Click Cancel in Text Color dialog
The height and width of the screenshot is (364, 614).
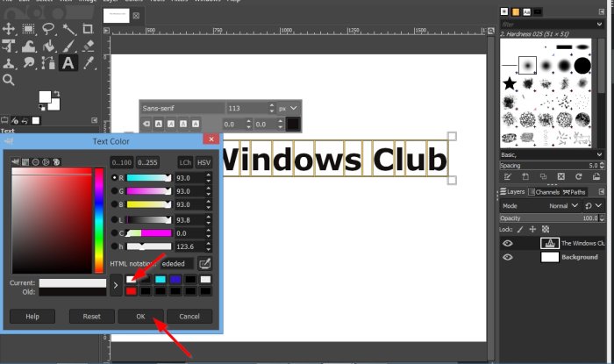click(189, 317)
